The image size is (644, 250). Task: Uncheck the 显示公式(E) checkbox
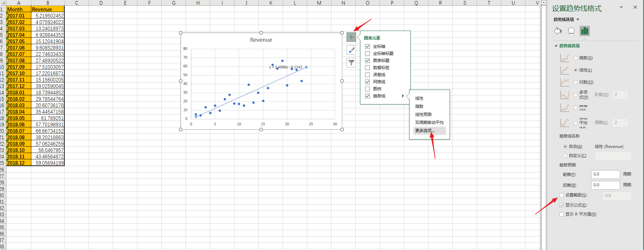pyautogui.click(x=561, y=205)
